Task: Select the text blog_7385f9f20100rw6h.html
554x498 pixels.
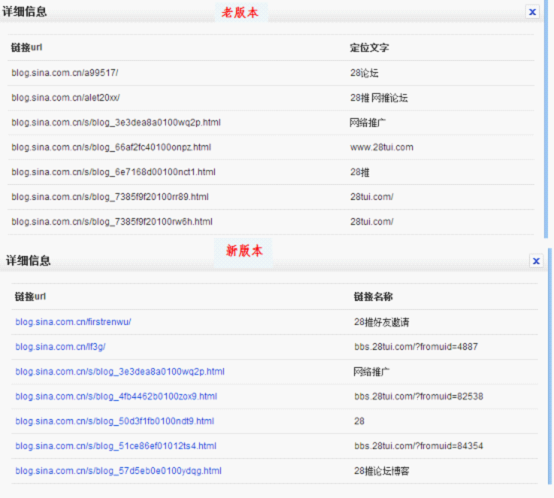Action: (x=112, y=221)
